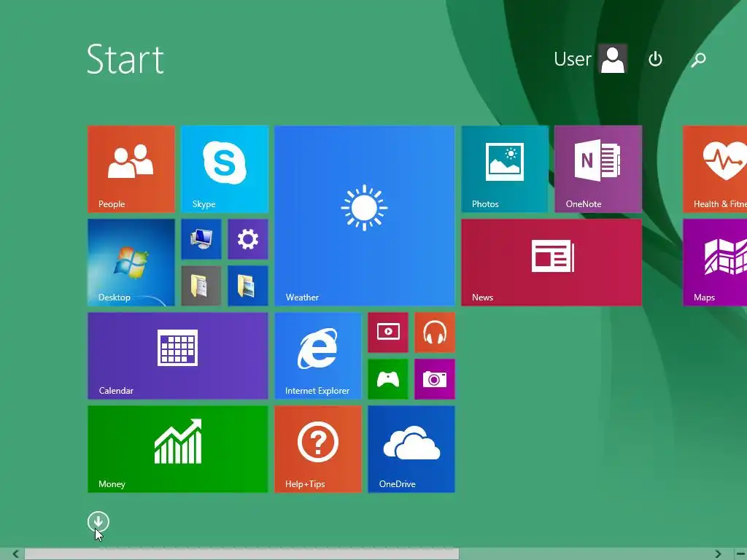Open the Calendar tile
Viewport: 747px width, 560px height.
178,356
